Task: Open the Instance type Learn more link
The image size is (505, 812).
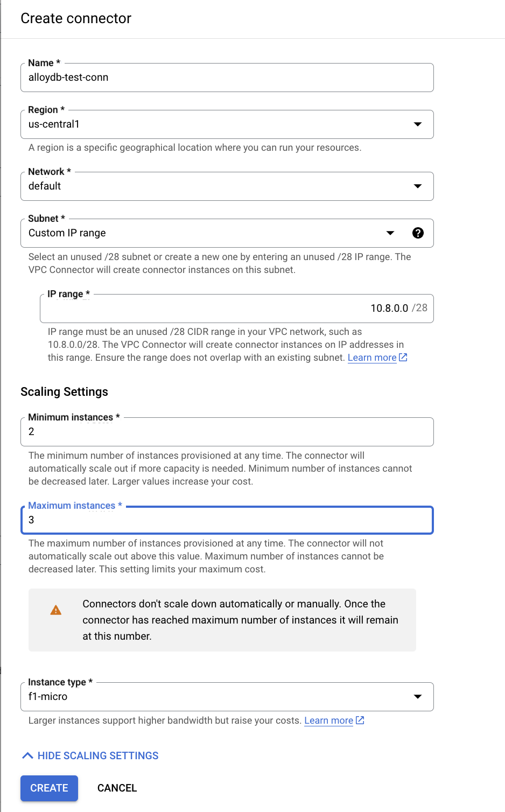Action: point(328,720)
